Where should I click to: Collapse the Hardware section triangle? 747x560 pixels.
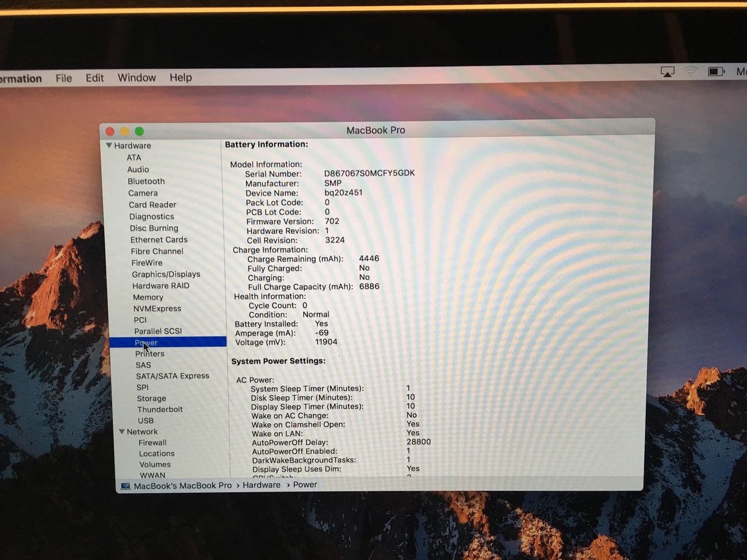tap(109, 146)
